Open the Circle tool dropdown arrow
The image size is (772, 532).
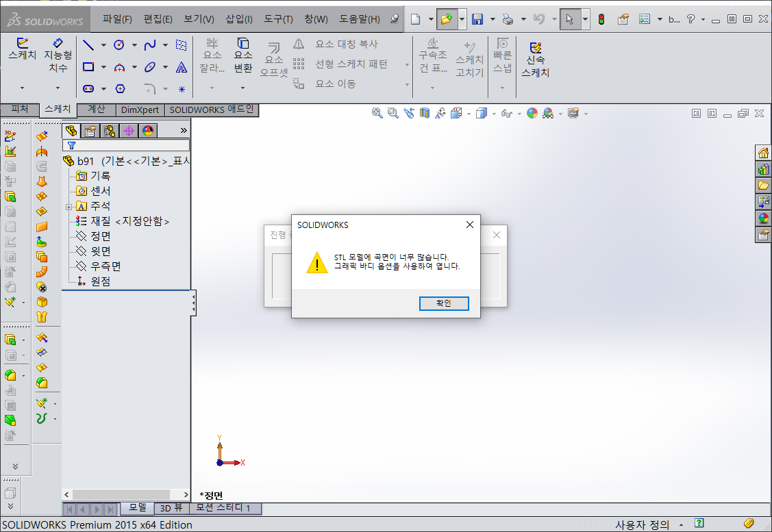tap(134, 45)
